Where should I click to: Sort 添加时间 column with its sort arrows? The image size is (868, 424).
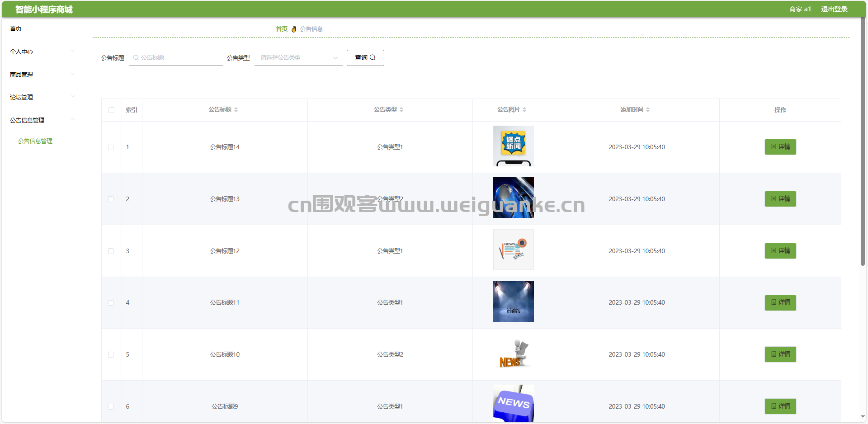tap(648, 109)
